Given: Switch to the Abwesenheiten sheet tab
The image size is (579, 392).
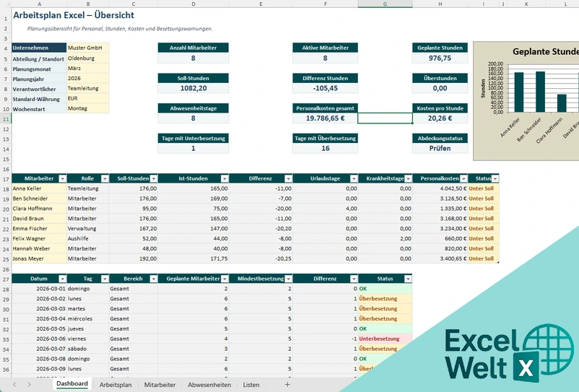Looking at the screenshot, I should click(x=209, y=385).
